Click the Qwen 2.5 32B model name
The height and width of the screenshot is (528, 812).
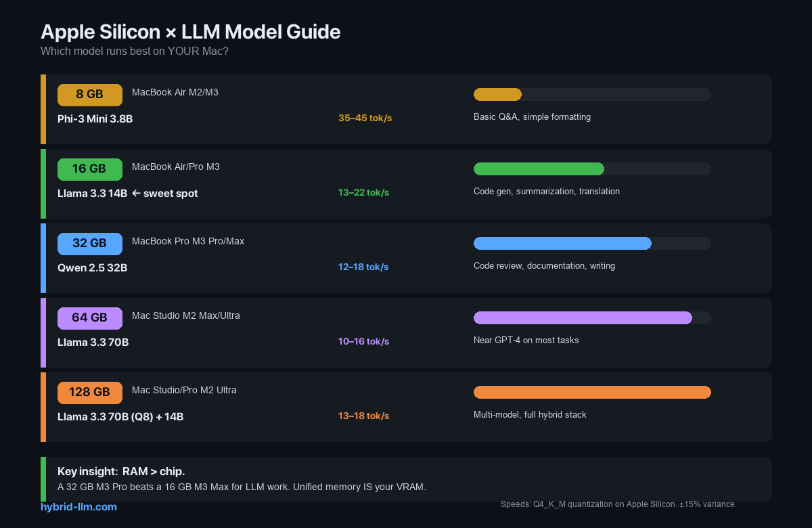tap(92, 268)
